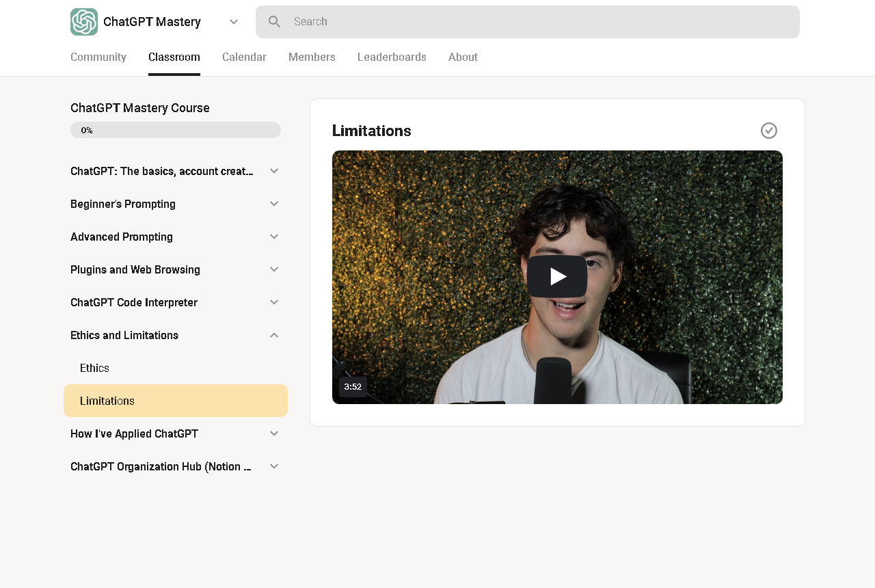Mark the Limitations lesson as complete
Viewport: 875px width, 588px height.
[769, 131]
